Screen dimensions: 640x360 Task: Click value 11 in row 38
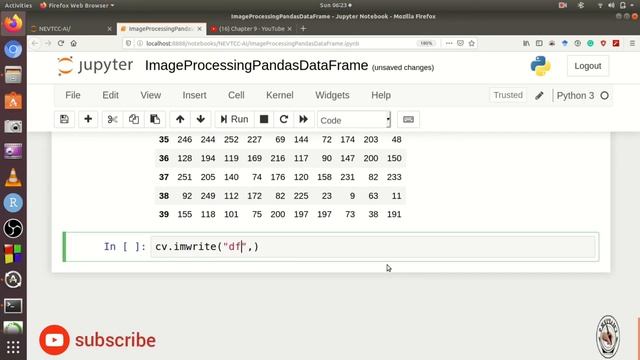396,196
